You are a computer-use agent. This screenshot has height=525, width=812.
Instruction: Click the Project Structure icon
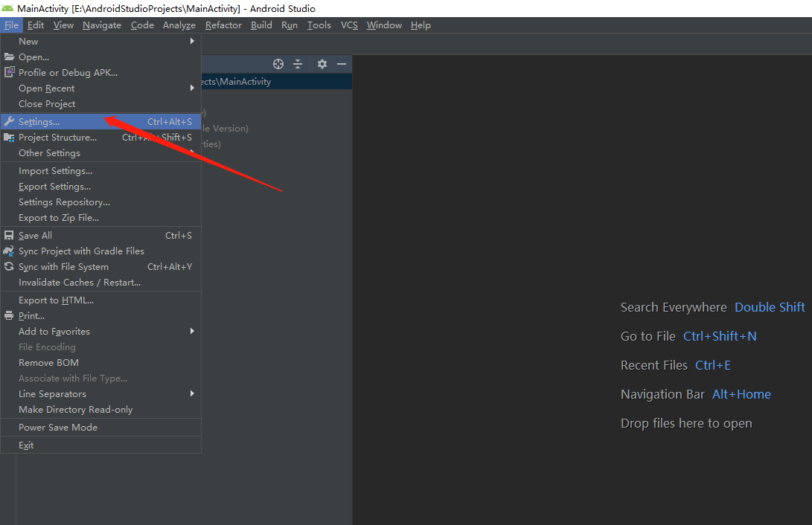point(9,138)
